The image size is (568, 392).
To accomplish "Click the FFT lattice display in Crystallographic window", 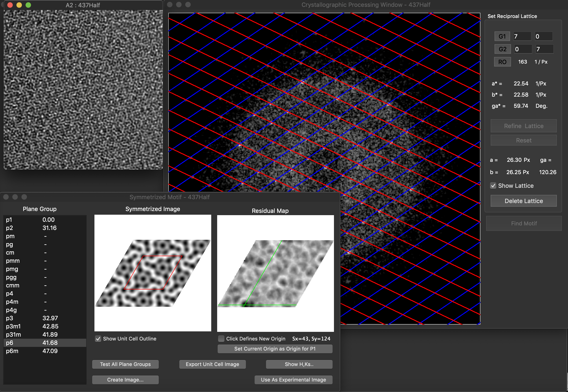I will (324, 168).
